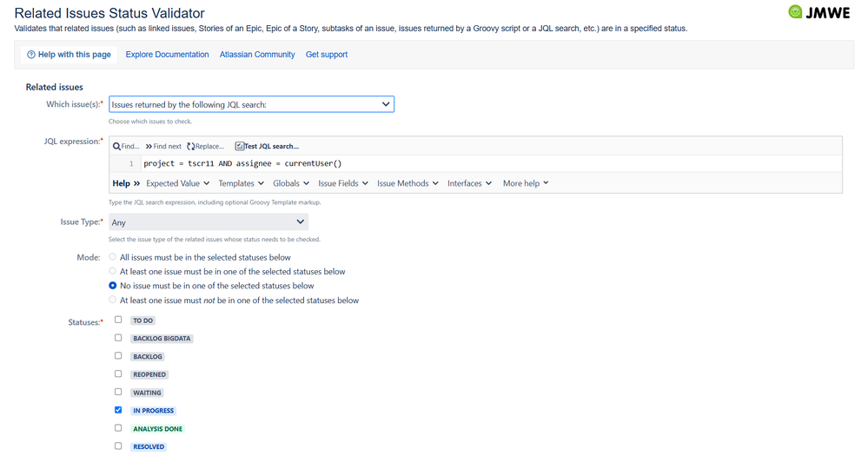Click the Find next toolbar item
The height and width of the screenshot is (456, 868).
(163, 147)
